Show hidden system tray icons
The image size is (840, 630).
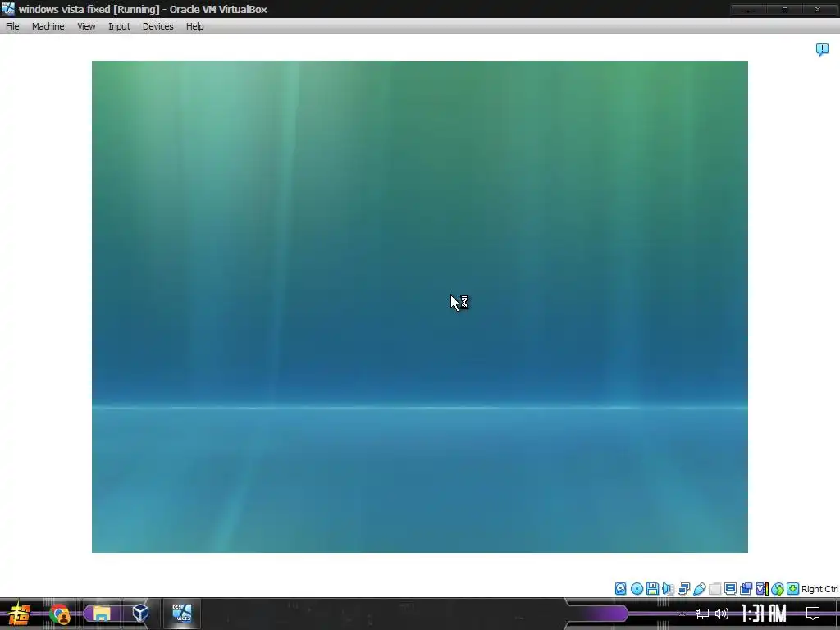pos(682,614)
